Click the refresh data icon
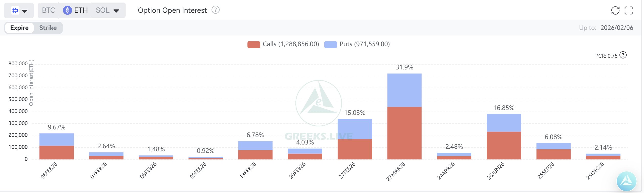 [615, 10]
